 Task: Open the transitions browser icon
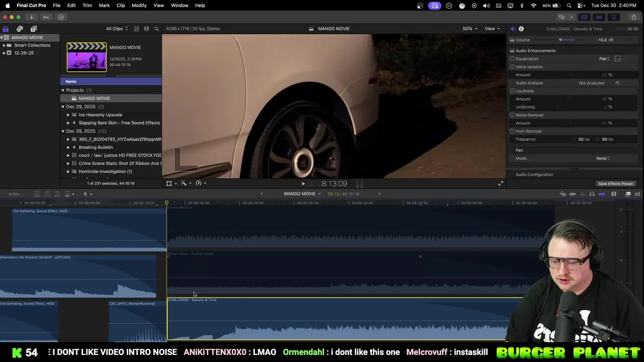(x=637, y=194)
